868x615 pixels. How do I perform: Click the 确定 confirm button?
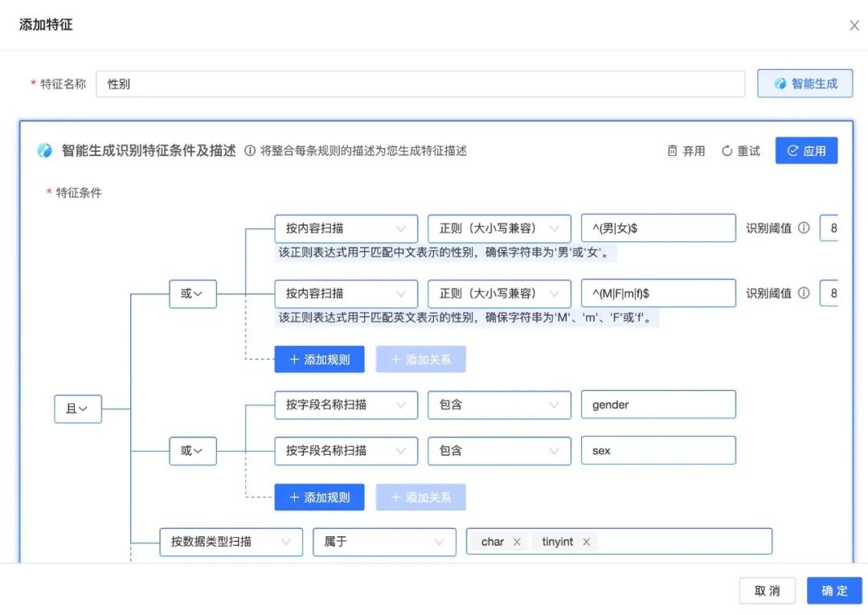pos(833,590)
